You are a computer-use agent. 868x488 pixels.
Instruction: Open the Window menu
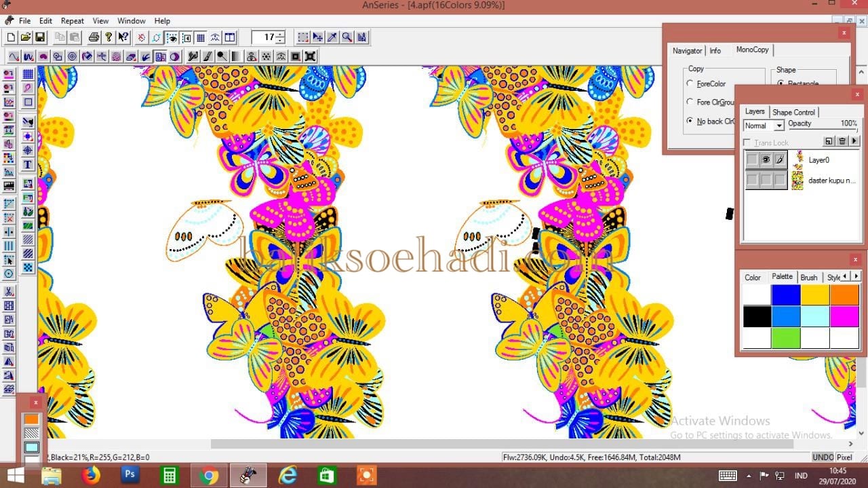click(x=132, y=21)
